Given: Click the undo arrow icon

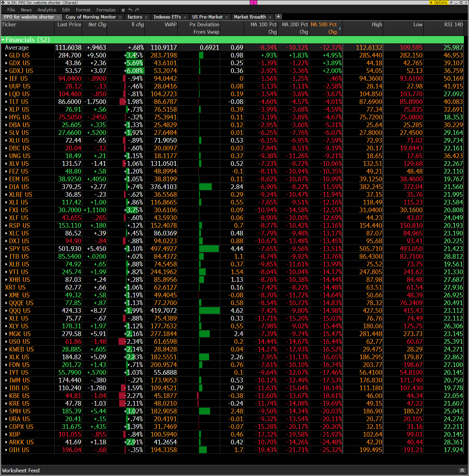Looking at the screenshot, I should coord(131,10).
